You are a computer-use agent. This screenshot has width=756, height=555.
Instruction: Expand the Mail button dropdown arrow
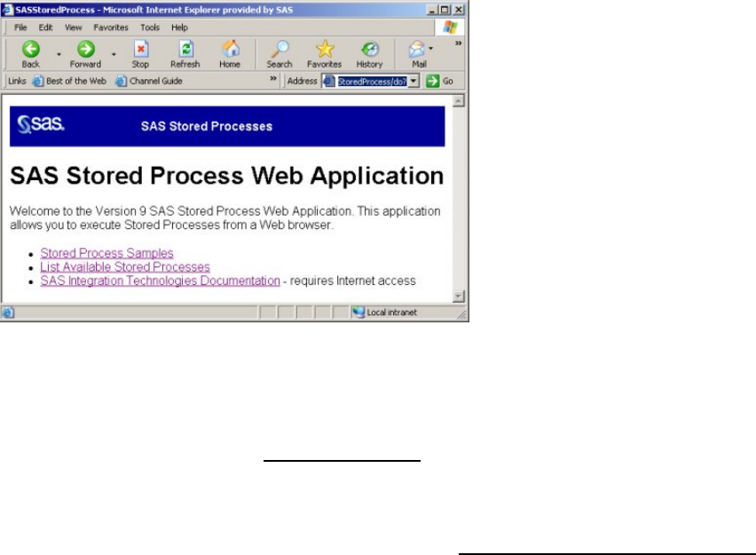point(430,48)
